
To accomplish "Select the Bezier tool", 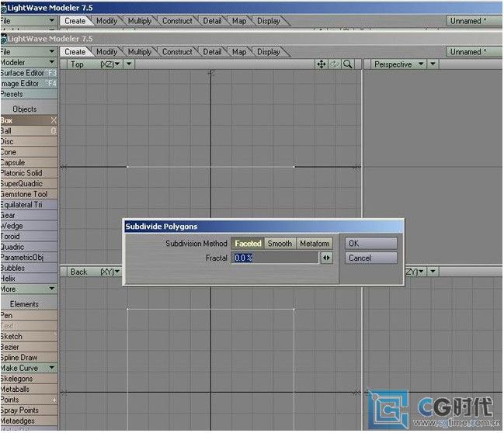I will point(29,347).
